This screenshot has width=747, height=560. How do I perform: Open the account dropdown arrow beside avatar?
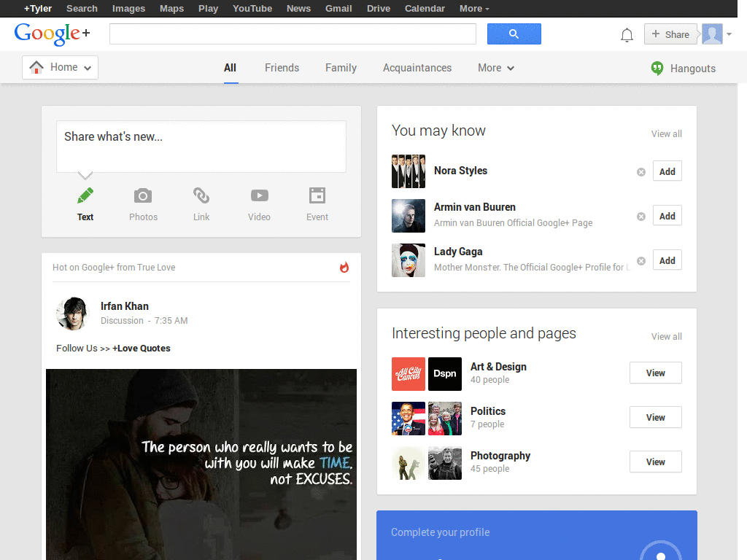click(729, 34)
